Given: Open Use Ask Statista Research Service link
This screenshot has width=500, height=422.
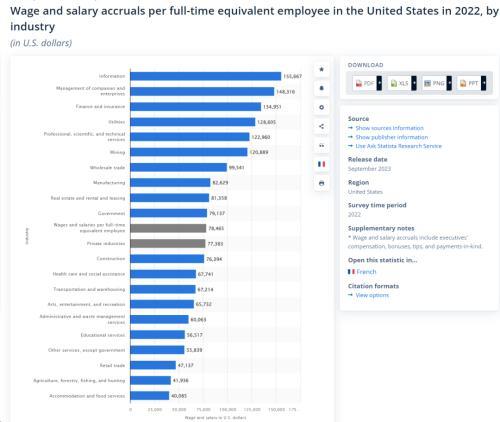Looking at the screenshot, I should [x=398, y=146].
